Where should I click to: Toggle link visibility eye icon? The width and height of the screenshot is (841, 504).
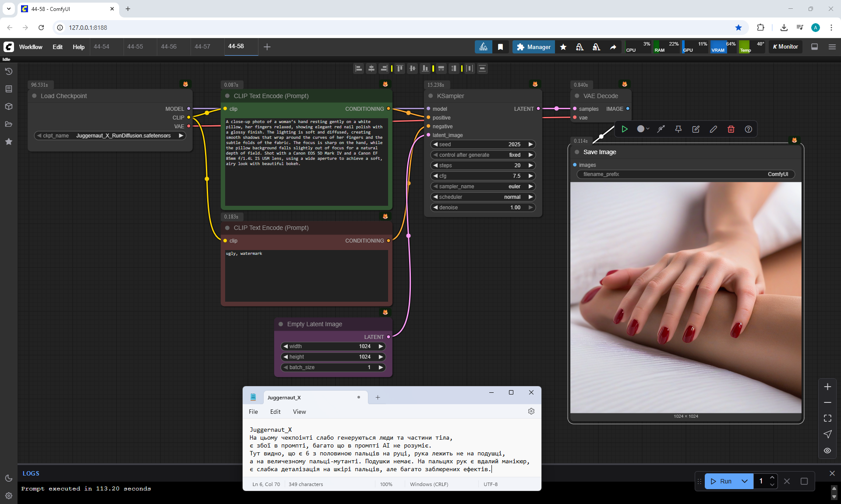pyautogui.click(x=827, y=451)
